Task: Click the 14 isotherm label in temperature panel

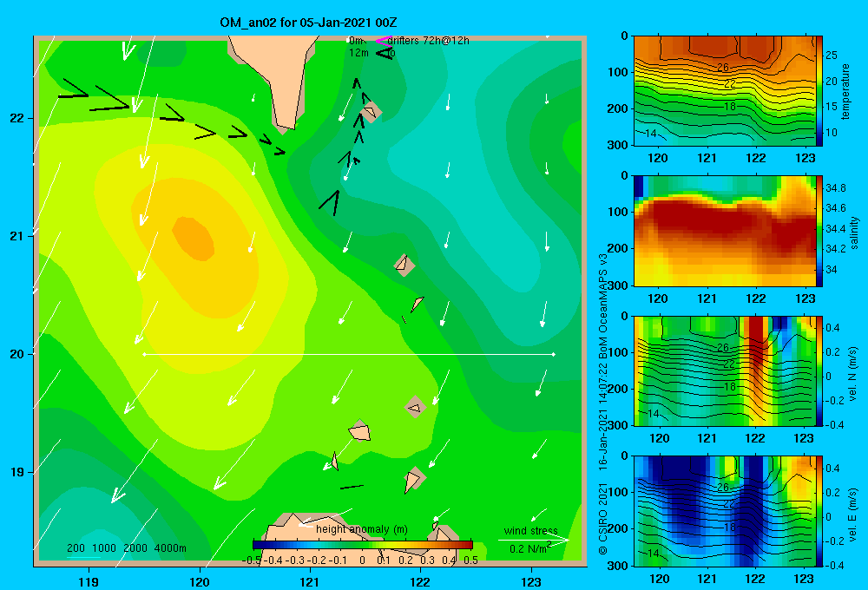Action: (650, 134)
